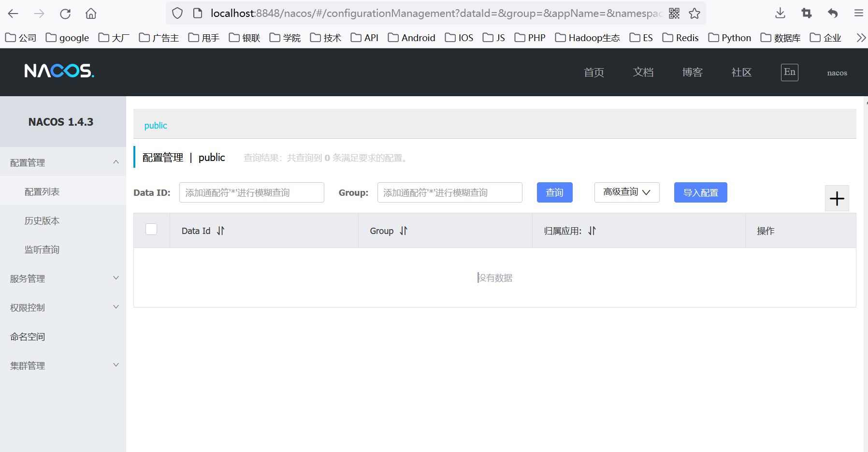Screen dimensions: 868x452
Task: Expand the 权限控制 sidebar section
Action: [63, 307]
